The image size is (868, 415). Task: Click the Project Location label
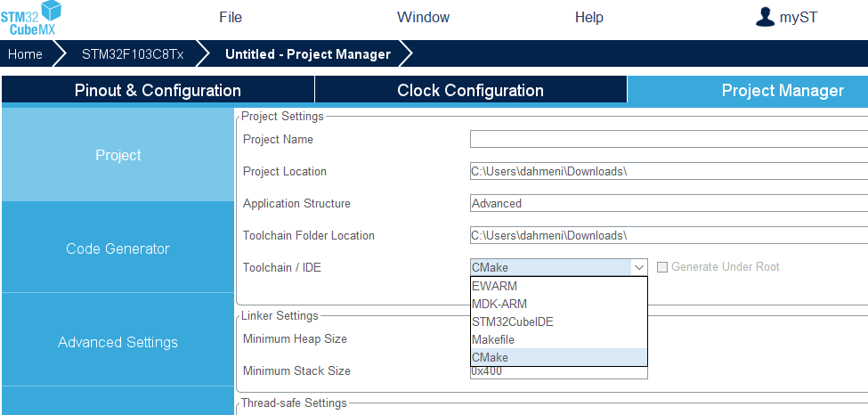(x=285, y=171)
